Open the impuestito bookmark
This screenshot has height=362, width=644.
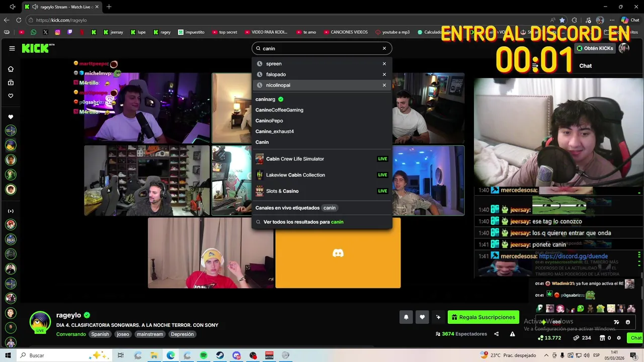tap(191, 32)
